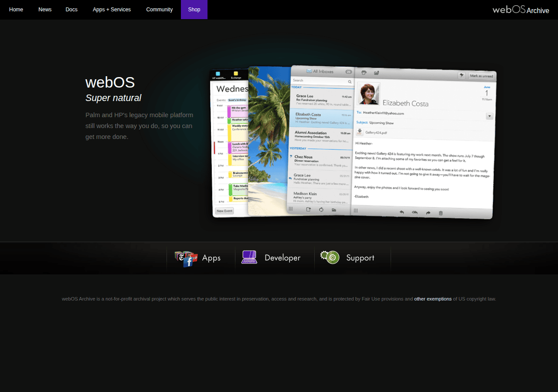This screenshot has height=392, width=558.
Task: Click the green Support gear-and-disc icon
Action: [330, 257]
